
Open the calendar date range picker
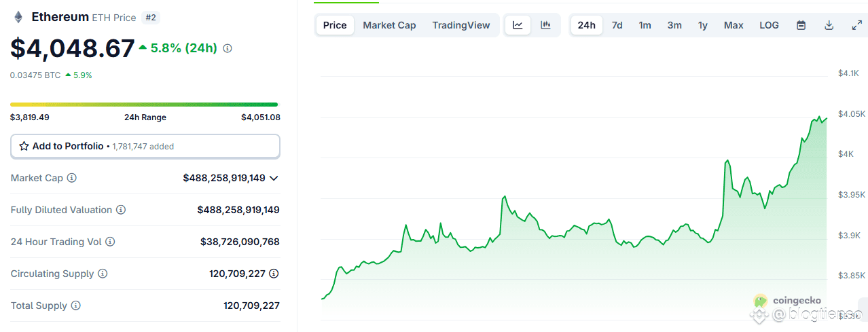(801, 25)
